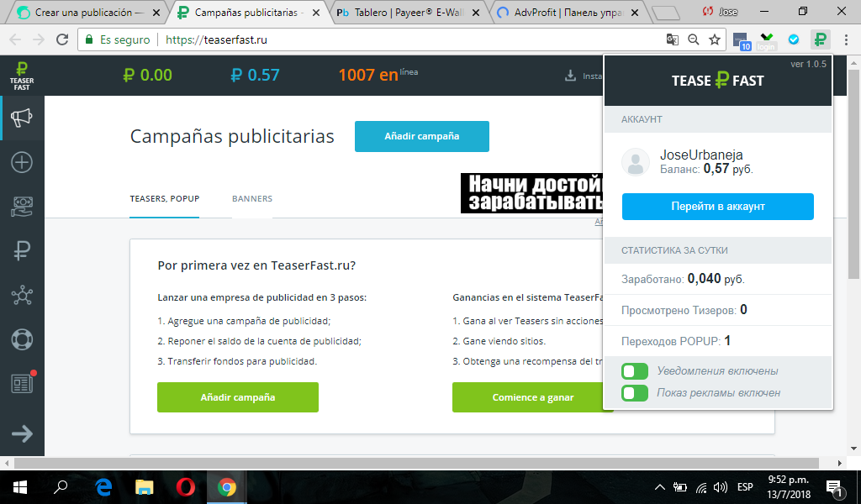Switch to the AdvProfit browser tab
This screenshot has height=504, width=861.
[568, 12]
